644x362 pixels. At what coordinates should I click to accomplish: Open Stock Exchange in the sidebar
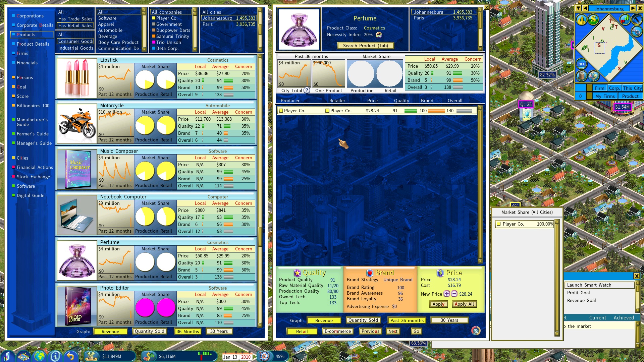click(33, 177)
